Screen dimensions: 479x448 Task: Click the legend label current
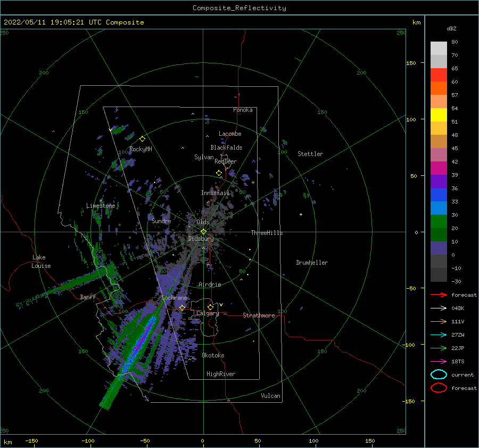463,374
